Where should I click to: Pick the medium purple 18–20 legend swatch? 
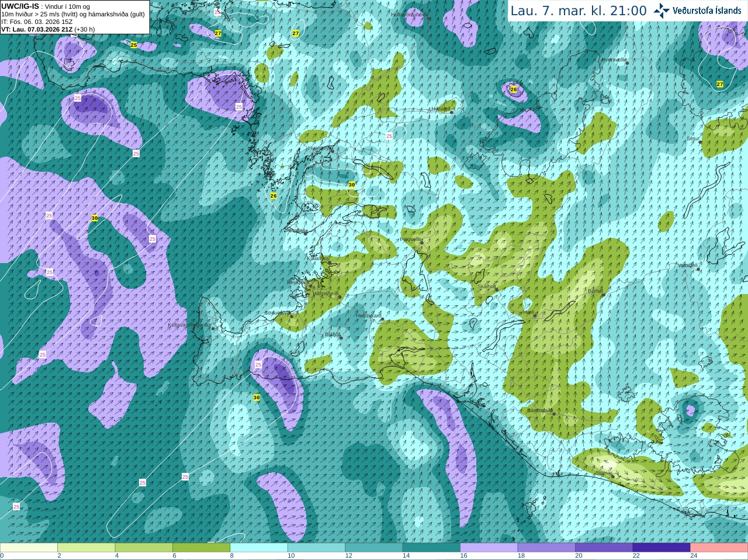546,548
